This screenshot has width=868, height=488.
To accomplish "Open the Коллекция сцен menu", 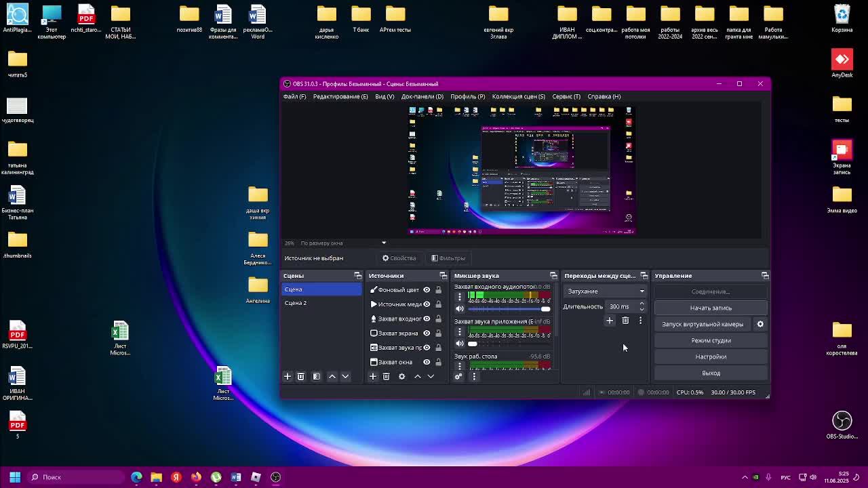I will pyautogui.click(x=519, y=96).
